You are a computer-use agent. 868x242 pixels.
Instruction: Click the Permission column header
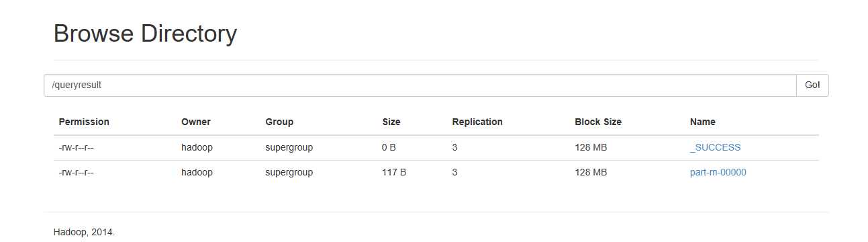(84, 122)
